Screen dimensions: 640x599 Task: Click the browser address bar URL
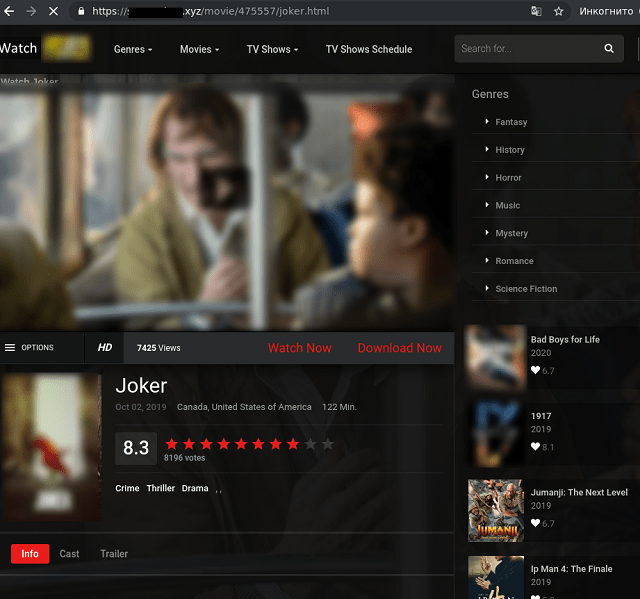pos(211,11)
